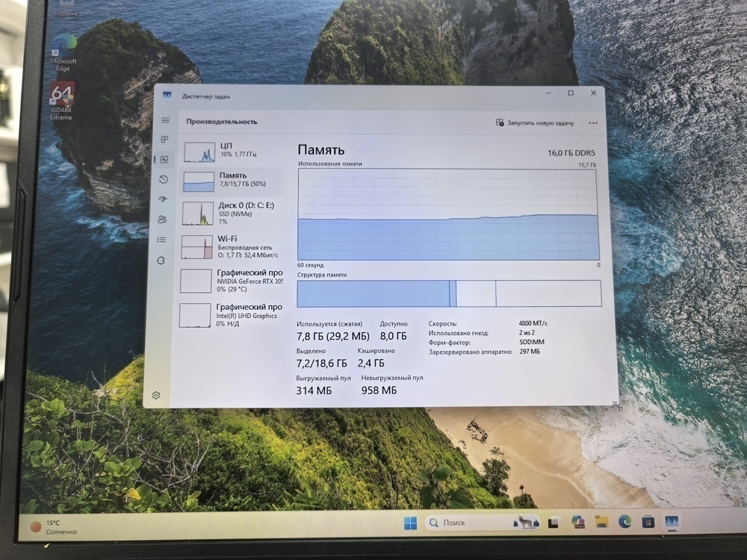Open the Copilot icon on the taskbar

[578, 523]
